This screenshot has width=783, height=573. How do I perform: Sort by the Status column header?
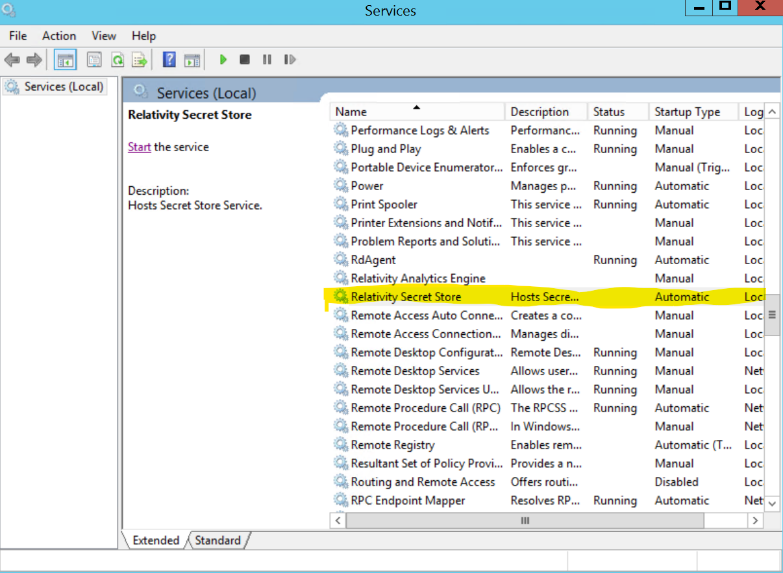[618, 112]
